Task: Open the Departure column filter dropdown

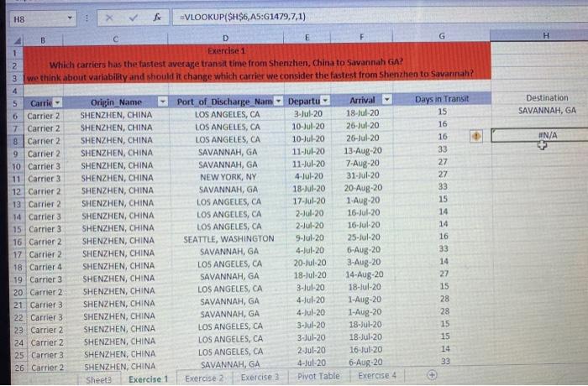Action: point(325,101)
